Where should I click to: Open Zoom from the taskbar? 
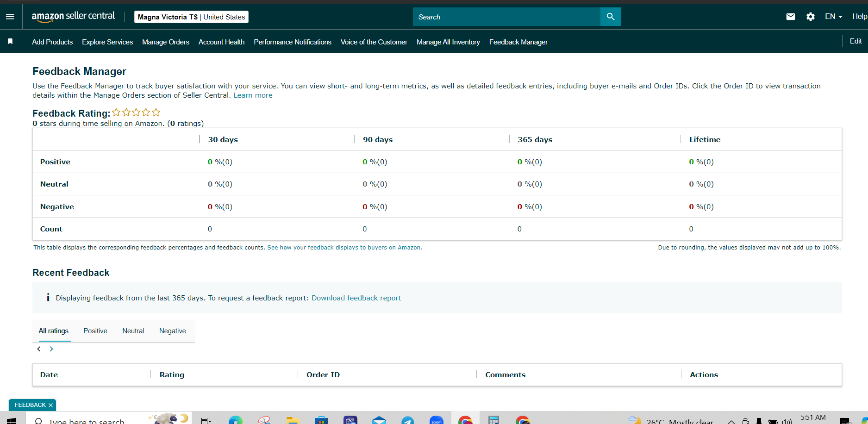(436, 420)
